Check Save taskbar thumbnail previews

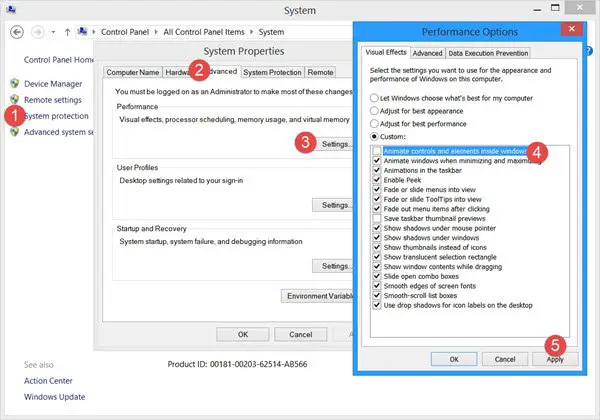tap(377, 218)
